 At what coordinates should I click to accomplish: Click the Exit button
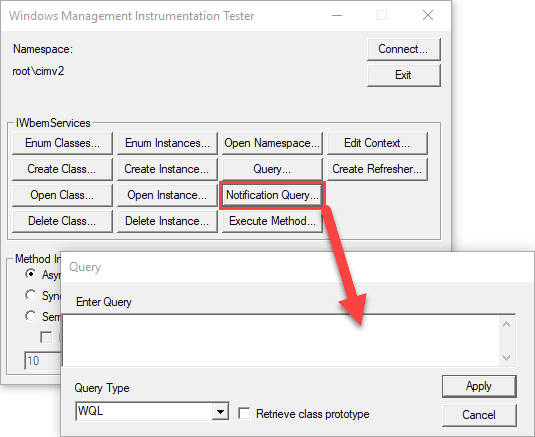click(x=404, y=75)
